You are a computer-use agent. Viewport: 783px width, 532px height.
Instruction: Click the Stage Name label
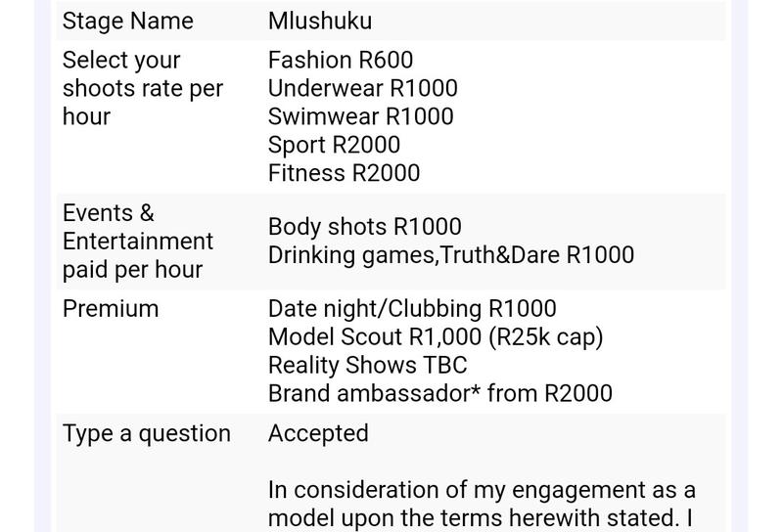128,21
